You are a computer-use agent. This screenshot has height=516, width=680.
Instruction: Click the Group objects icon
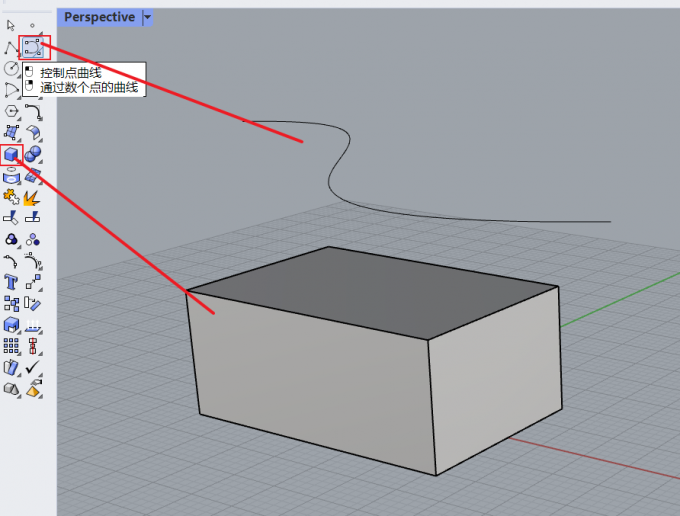(x=11, y=239)
